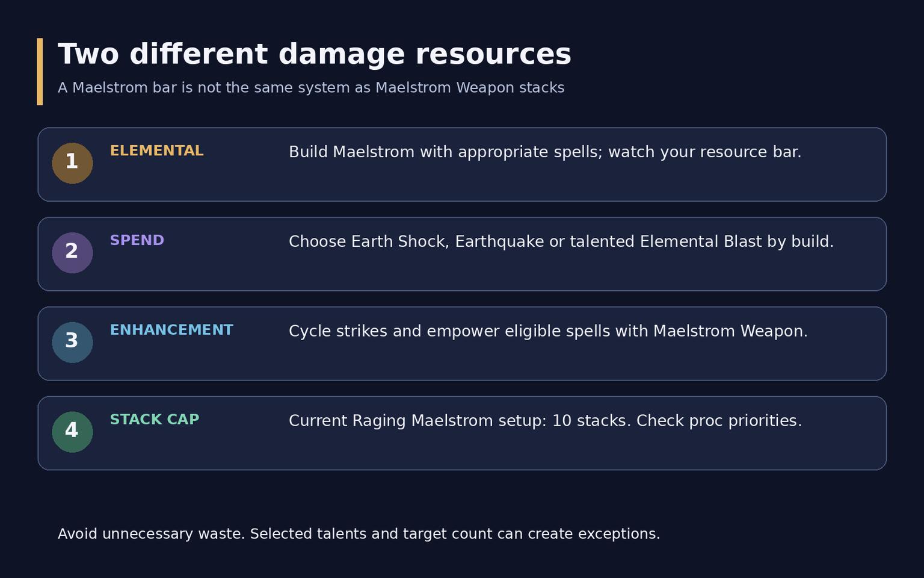Click empty space in the SPEND card

pos(541,273)
